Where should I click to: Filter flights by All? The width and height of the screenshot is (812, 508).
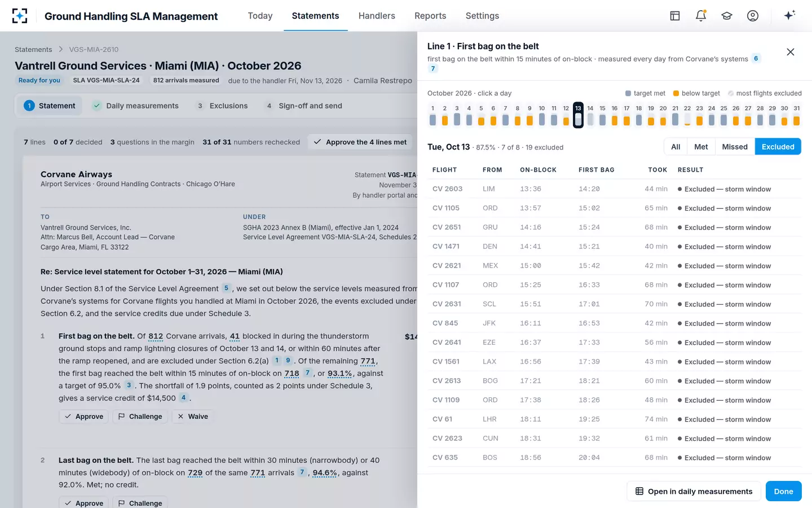tap(676, 147)
